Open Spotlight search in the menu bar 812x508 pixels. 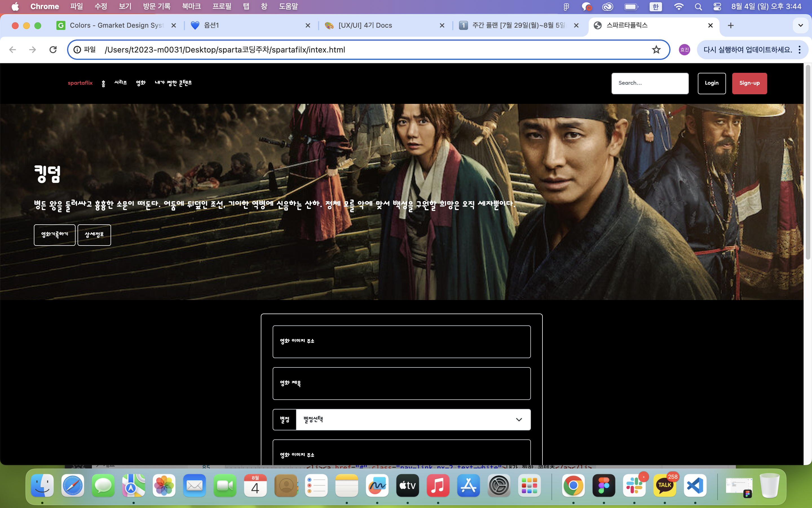coord(698,7)
